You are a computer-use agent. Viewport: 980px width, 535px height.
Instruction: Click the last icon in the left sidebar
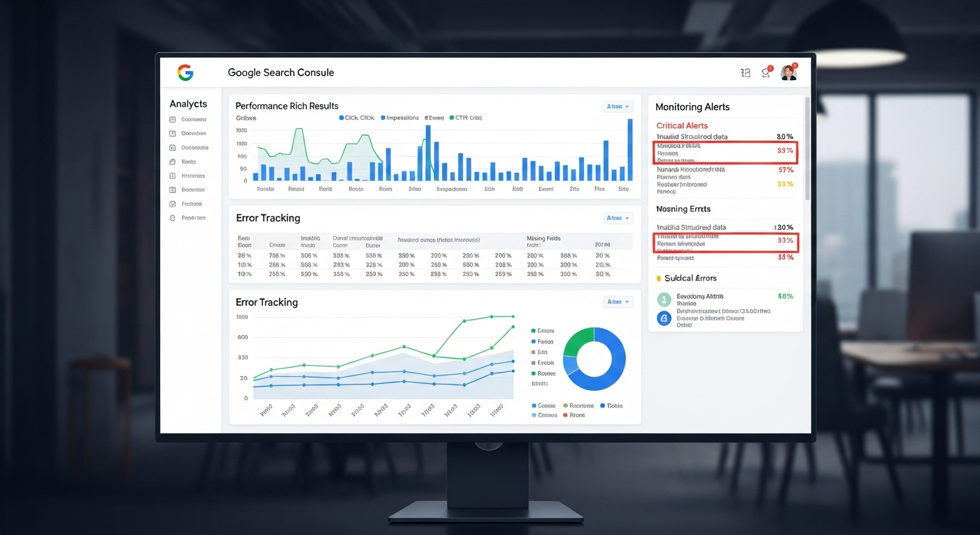click(x=173, y=218)
